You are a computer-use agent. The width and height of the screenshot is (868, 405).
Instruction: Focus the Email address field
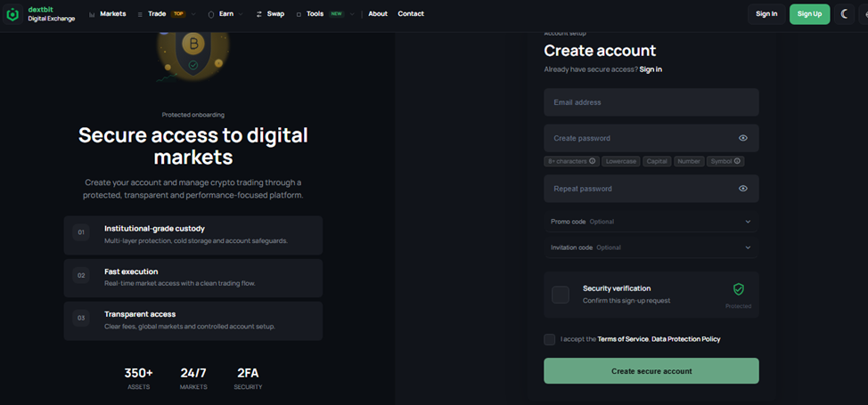[x=651, y=102]
